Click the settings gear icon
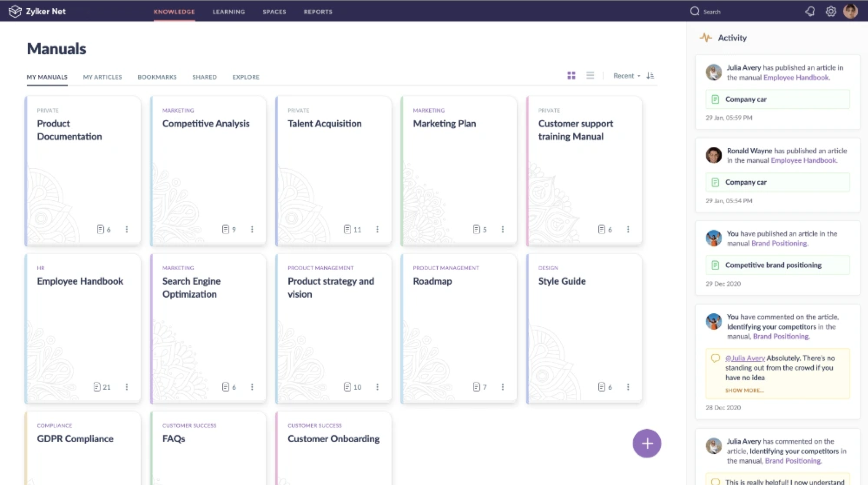Viewport: 868px width, 485px height. (831, 11)
